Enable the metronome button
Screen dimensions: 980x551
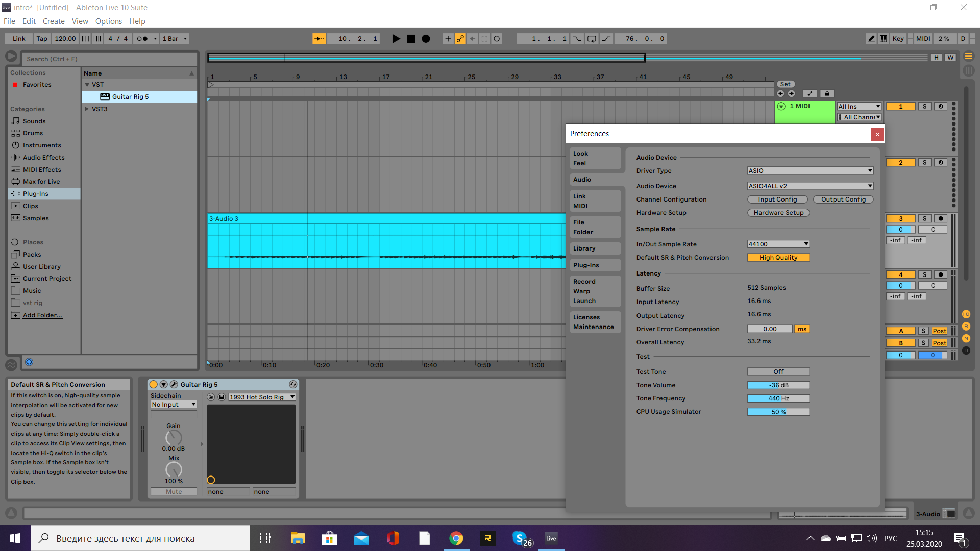click(142, 39)
